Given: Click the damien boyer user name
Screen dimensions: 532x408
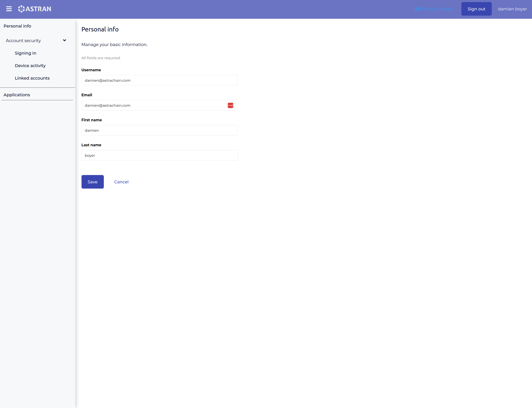Looking at the screenshot, I should [512, 9].
